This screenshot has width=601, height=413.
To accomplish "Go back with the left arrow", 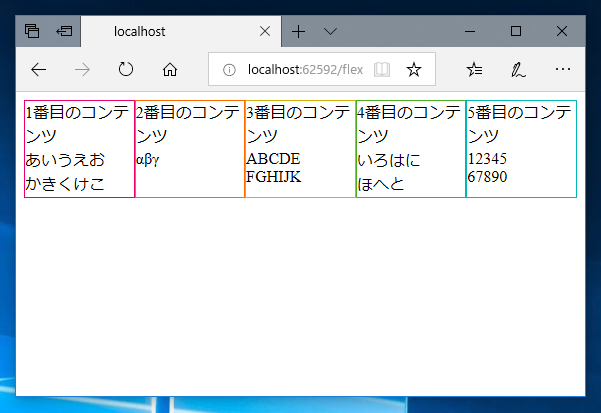I will click(x=38, y=70).
